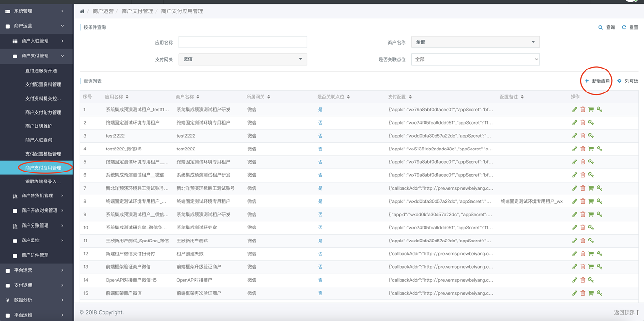Click the 新北洋预演环境韩工测试账号 merchant cell

206,188
